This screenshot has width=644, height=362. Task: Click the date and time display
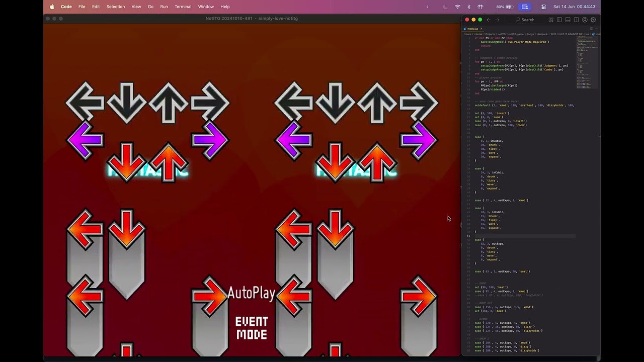(574, 7)
